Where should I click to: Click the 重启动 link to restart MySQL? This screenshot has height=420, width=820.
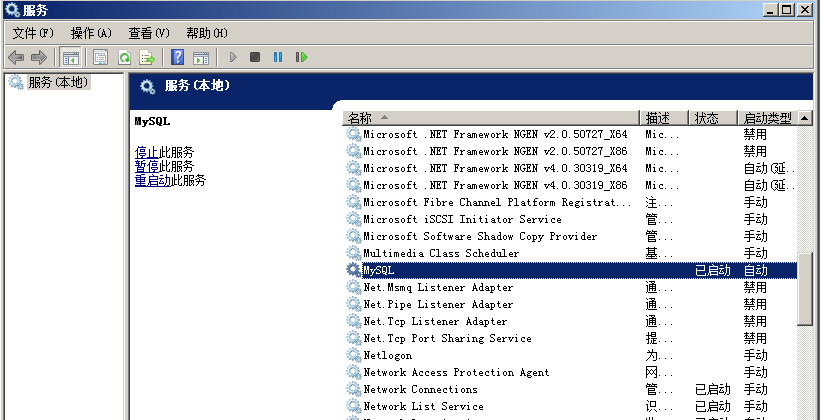coord(153,181)
